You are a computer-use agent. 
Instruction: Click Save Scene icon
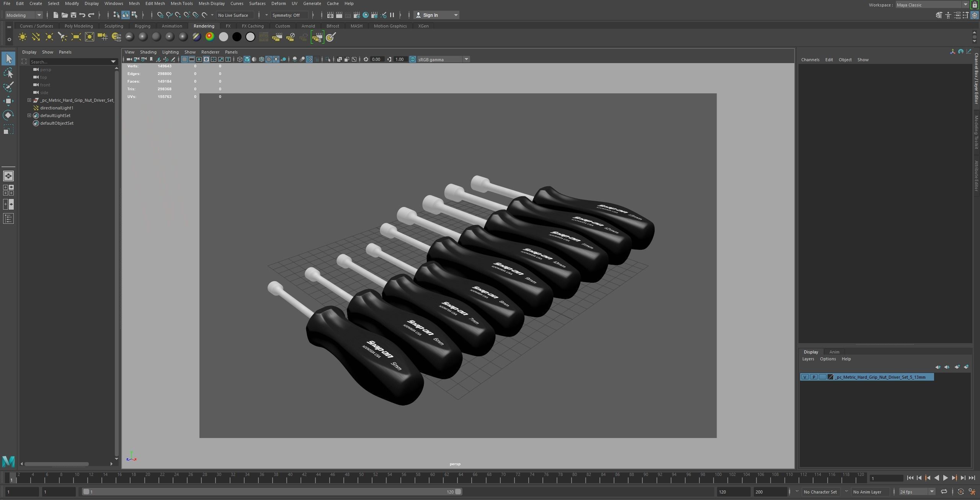73,15
